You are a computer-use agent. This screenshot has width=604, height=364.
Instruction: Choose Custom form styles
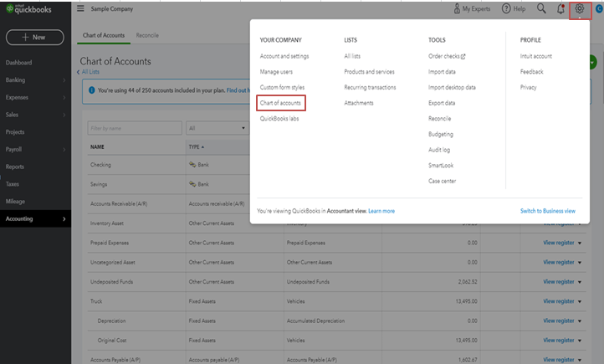(x=282, y=87)
